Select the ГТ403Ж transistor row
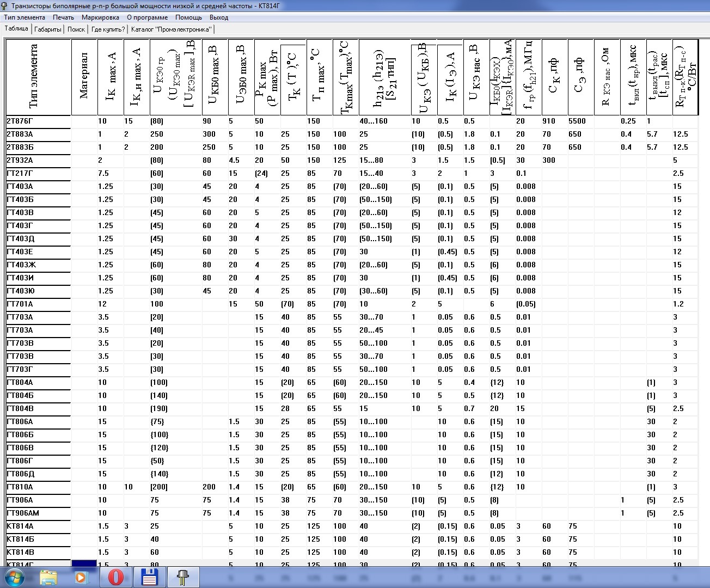The image size is (710, 588). point(39,265)
